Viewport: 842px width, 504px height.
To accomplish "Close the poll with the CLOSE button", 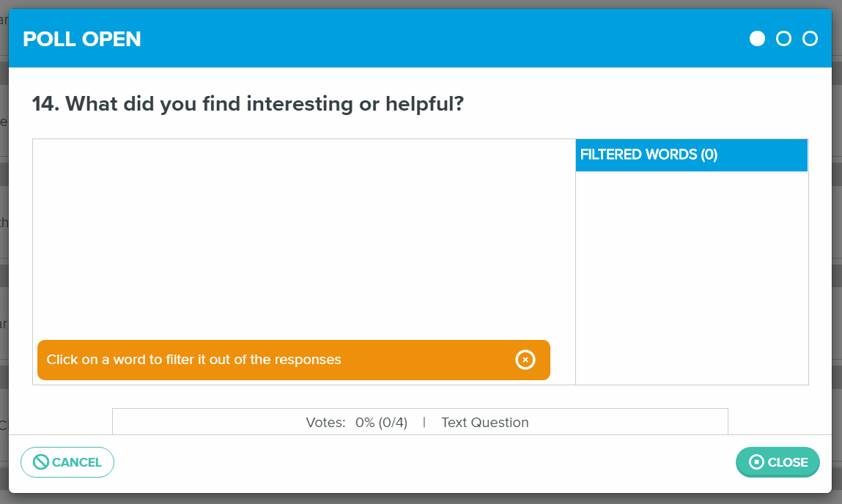I will (778, 462).
